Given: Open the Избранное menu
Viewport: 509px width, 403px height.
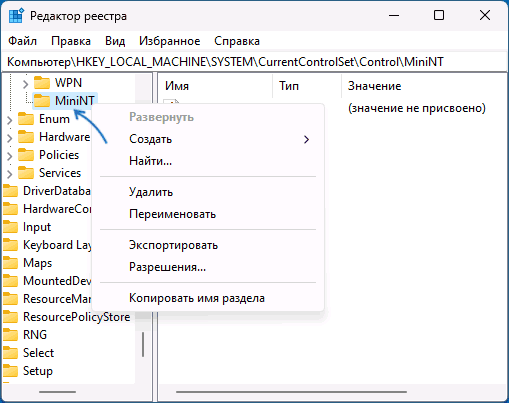Looking at the screenshot, I should click(170, 41).
